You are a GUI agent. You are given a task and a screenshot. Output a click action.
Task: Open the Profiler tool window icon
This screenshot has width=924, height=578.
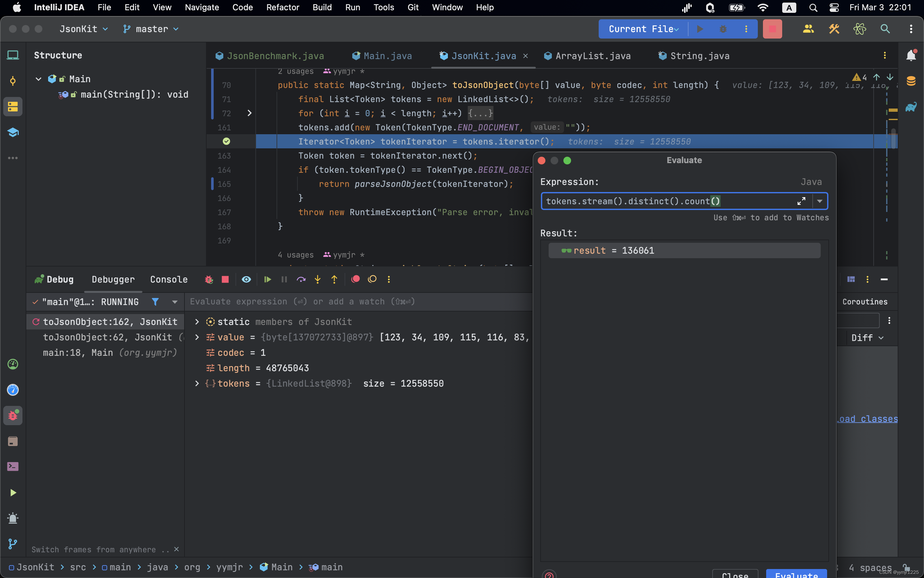pos(13,364)
